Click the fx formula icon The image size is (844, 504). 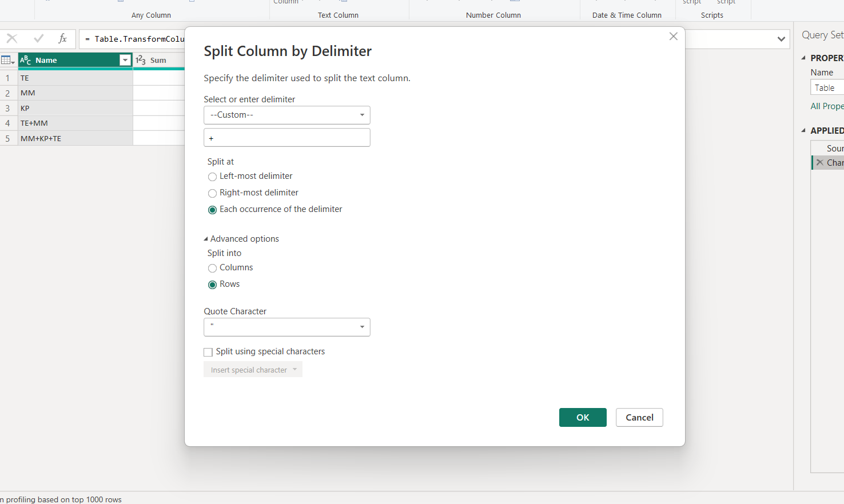click(63, 39)
